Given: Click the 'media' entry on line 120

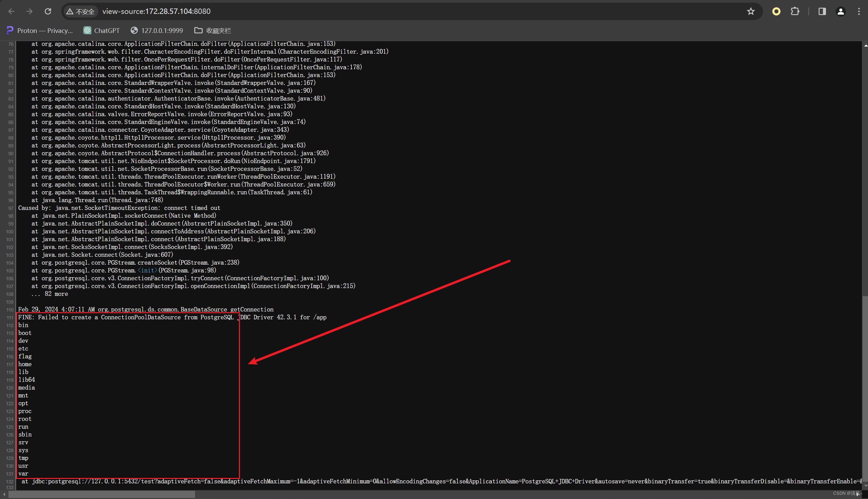Looking at the screenshot, I should [27, 388].
